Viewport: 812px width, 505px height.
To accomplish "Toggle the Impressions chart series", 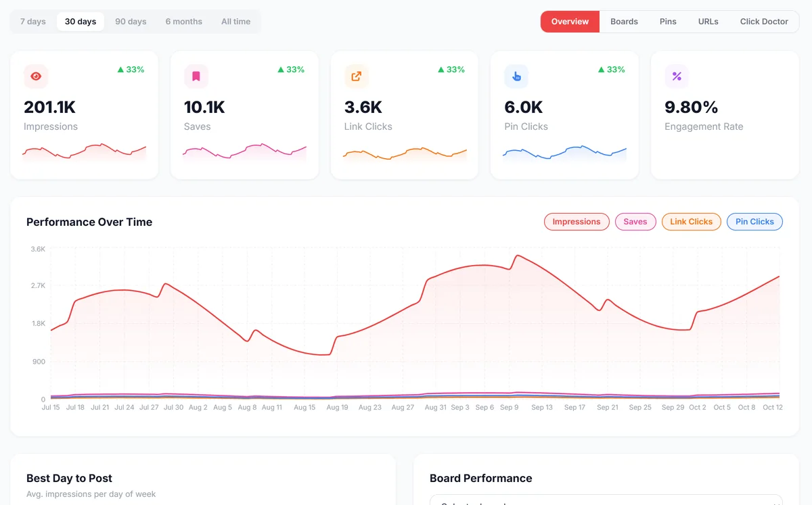I will tap(577, 222).
